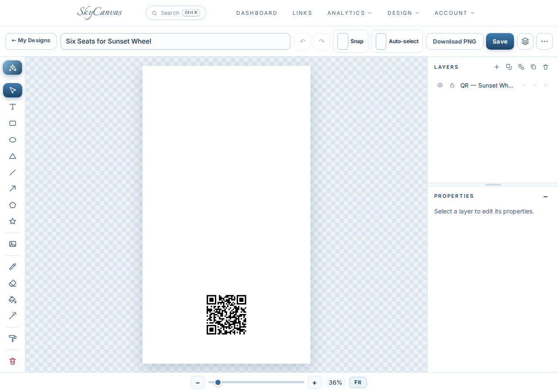The image size is (558, 392).
Task: Open the three-dot more options menu
Action: click(544, 41)
